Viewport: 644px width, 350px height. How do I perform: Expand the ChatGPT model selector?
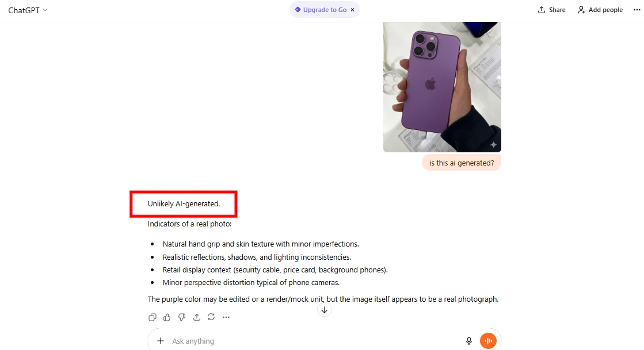click(x=28, y=10)
